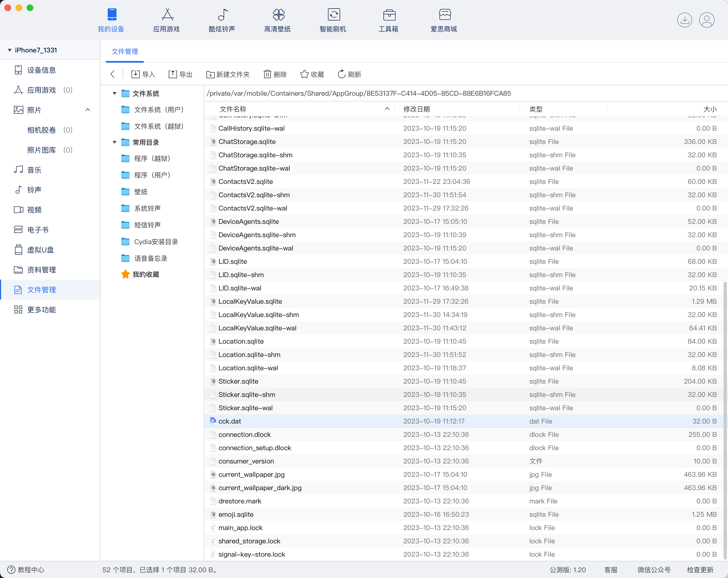This screenshot has width=728, height=578.
Task: Select 视频 in the sidebar
Action: tap(50, 210)
